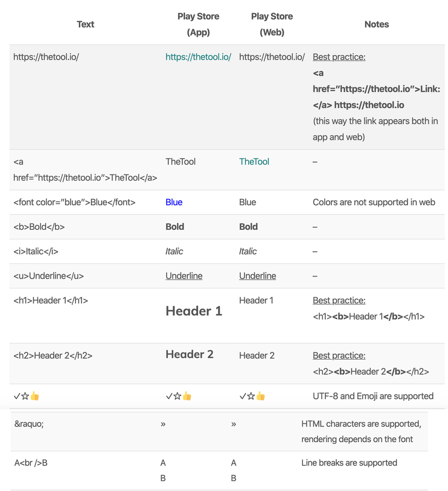
Task: Click the 'Text' column header
Action: tap(85, 24)
